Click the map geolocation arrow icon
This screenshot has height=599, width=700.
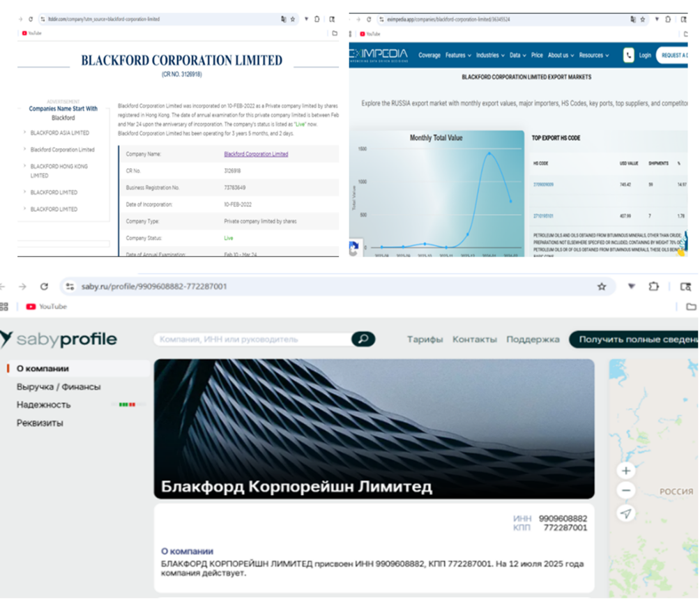(x=626, y=513)
